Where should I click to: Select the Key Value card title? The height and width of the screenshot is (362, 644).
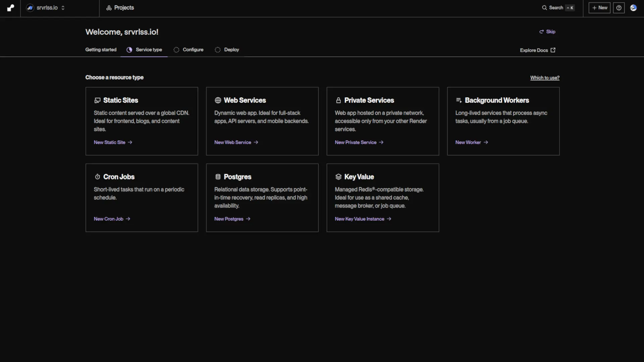[x=359, y=177]
